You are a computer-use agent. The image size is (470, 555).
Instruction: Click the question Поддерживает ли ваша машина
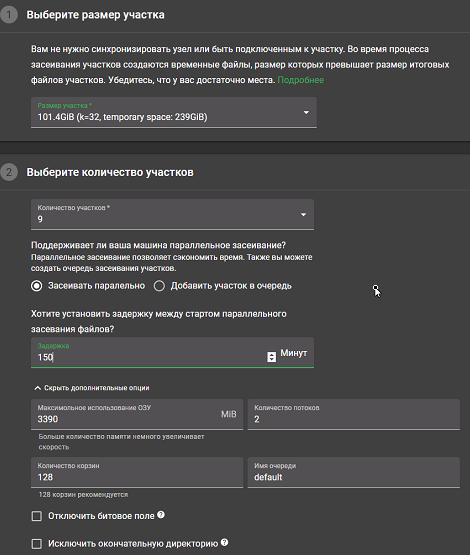tap(158, 245)
